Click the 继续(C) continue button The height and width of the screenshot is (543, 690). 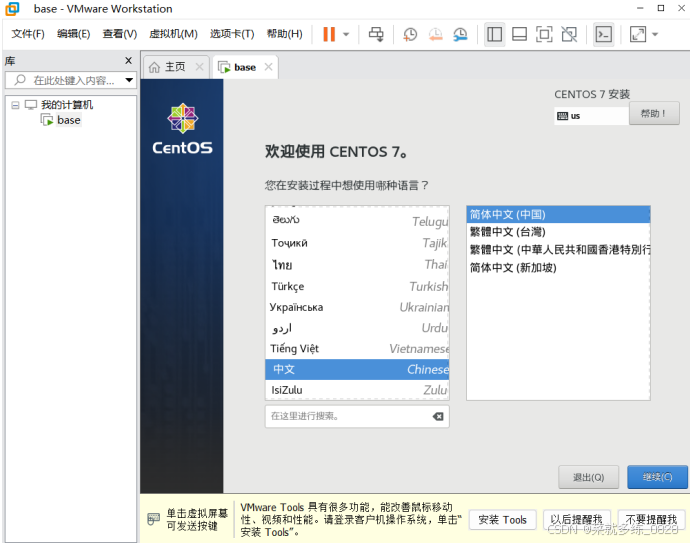(657, 477)
